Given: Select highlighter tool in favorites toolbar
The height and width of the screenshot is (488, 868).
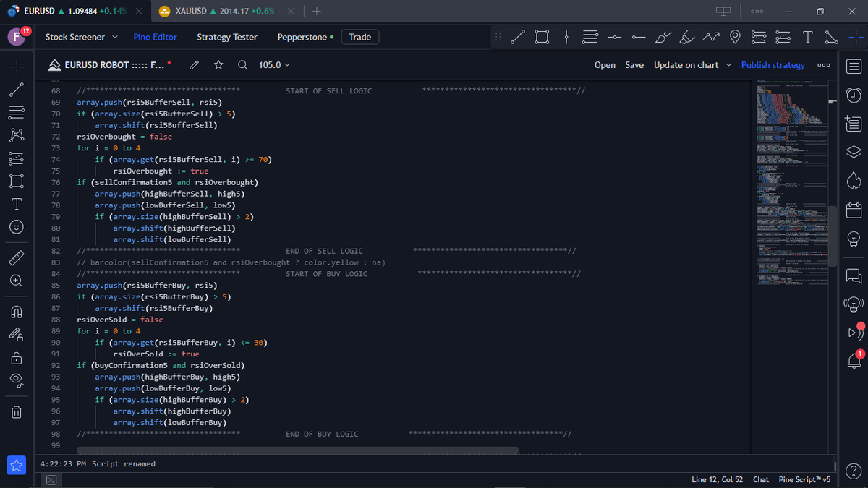Looking at the screenshot, I should (687, 37).
